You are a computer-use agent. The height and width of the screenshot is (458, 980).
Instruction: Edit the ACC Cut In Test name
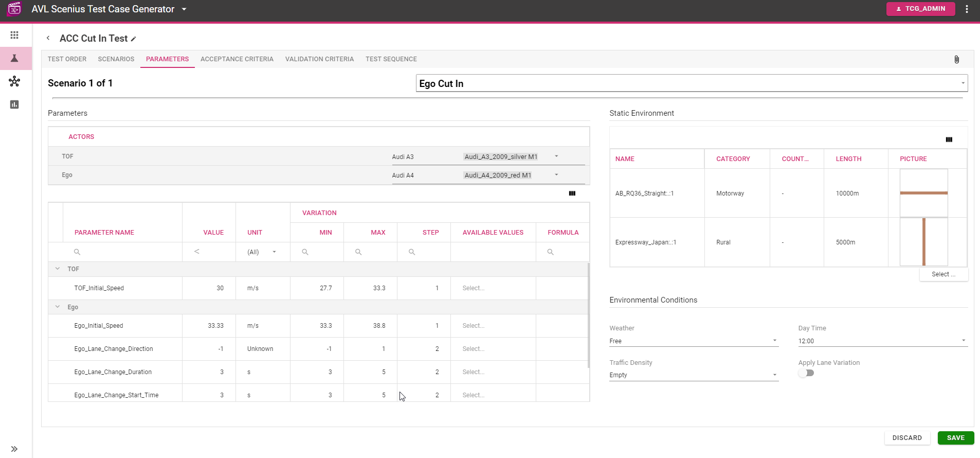point(134,39)
